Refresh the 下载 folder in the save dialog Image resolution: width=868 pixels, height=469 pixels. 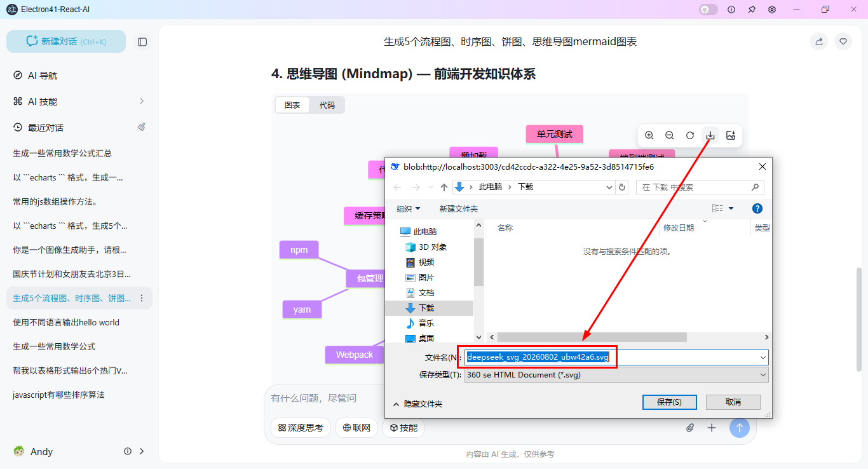click(622, 187)
